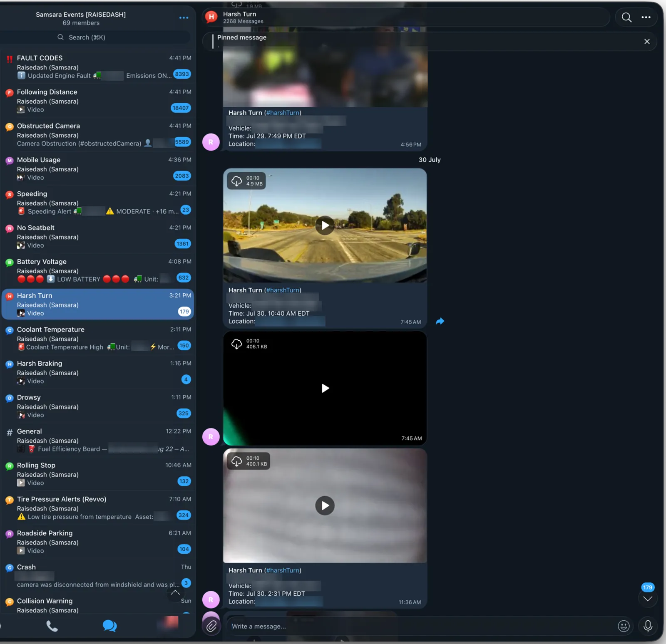Image resolution: width=666 pixels, height=644 pixels.
Task: Jump to latest messages with down arrow
Action: coord(648,599)
